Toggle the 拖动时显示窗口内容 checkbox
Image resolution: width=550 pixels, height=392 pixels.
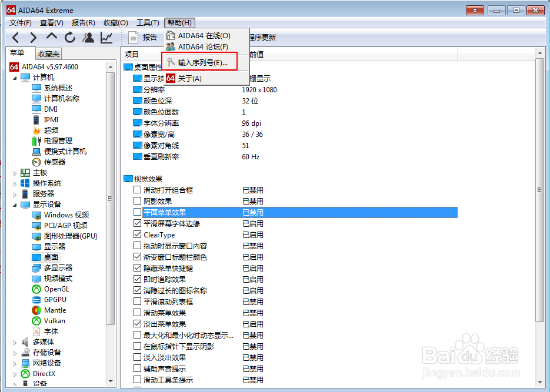137,246
